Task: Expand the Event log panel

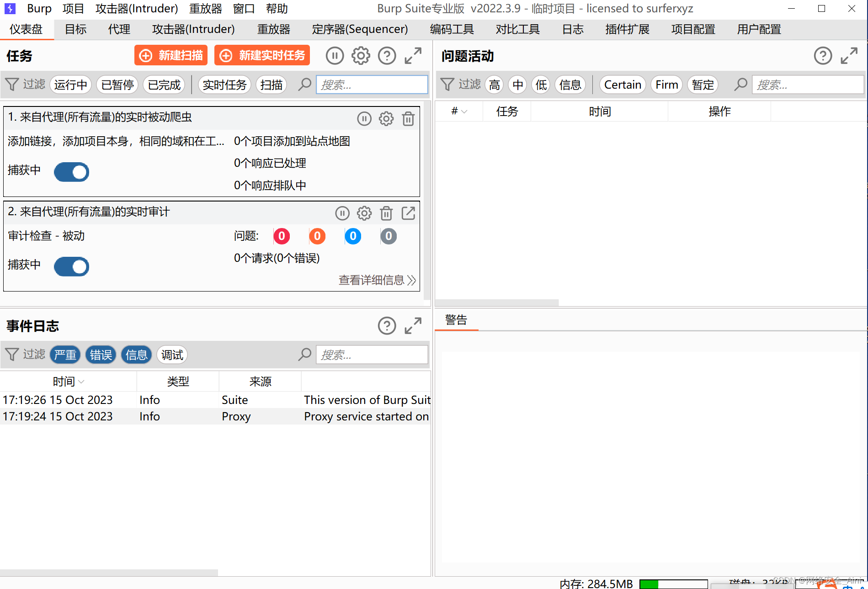Action: point(413,326)
